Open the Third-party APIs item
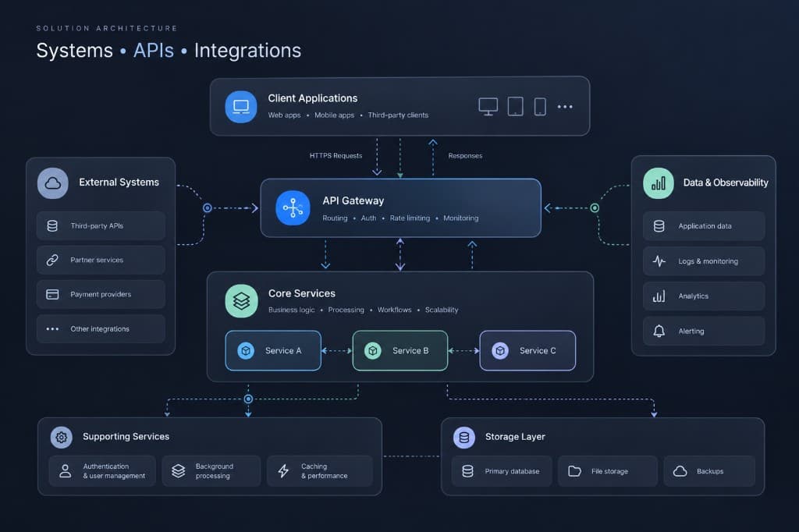 click(x=101, y=225)
